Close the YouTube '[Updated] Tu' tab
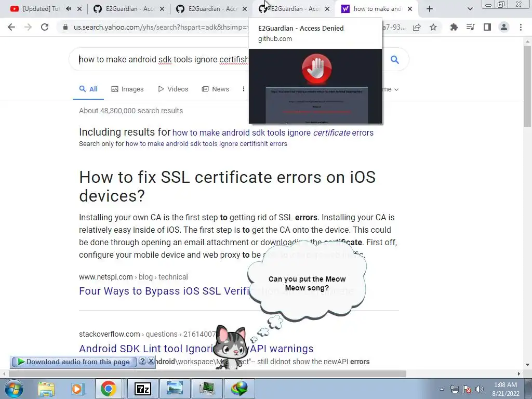This screenshot has height=399, width=532. (x=79, y=9)
